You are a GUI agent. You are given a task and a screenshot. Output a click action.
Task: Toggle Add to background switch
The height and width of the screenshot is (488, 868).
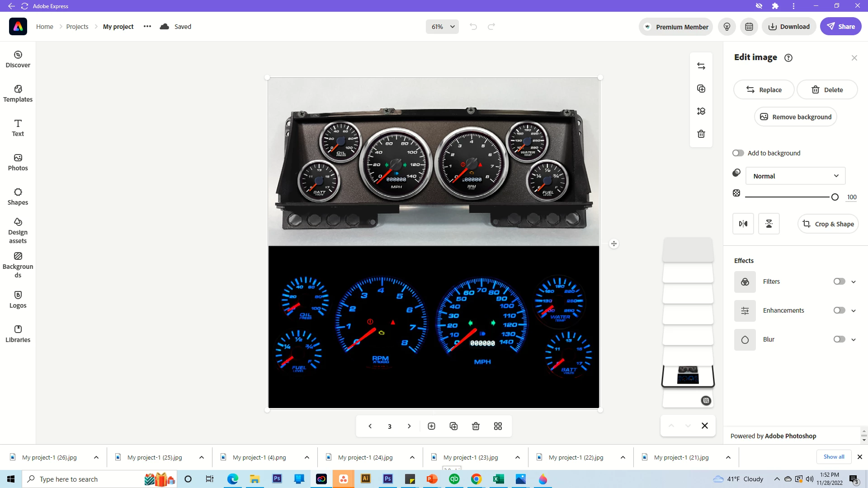738,153
